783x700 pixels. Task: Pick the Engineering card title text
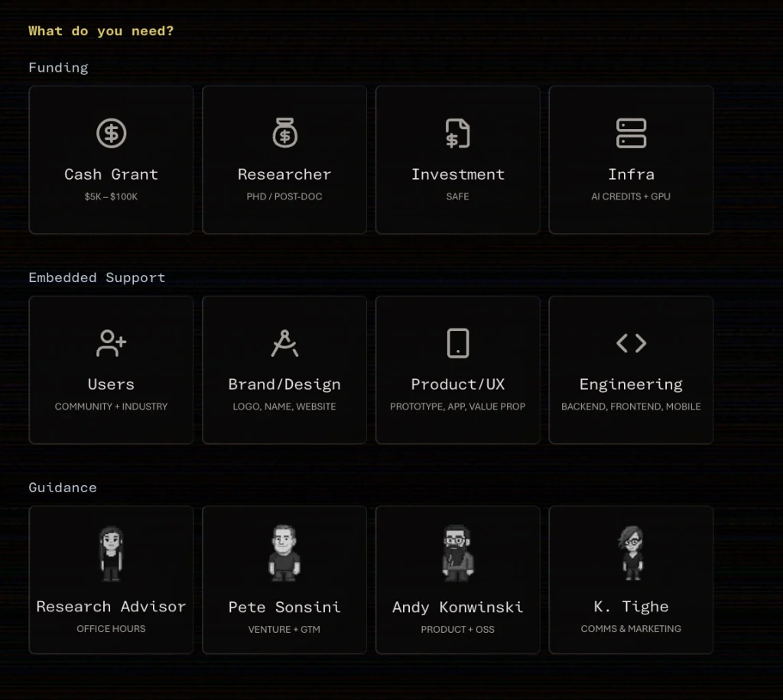(x=631, y=384)
